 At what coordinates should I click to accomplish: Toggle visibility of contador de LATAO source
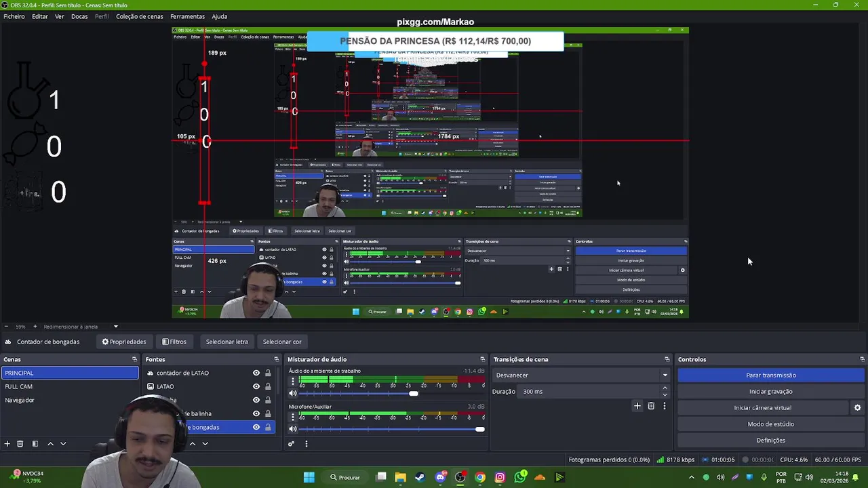coord(256,373)
